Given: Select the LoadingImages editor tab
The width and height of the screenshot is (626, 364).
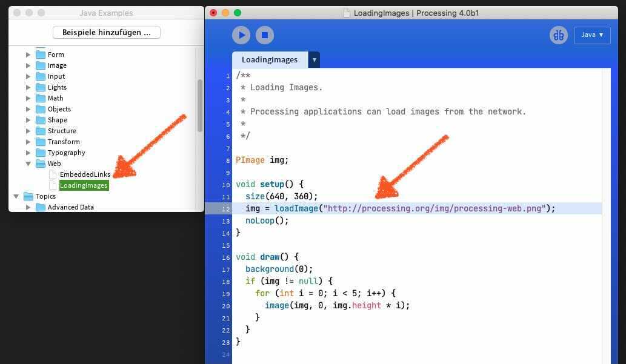Looking at the screenshot, I should 270,60.
